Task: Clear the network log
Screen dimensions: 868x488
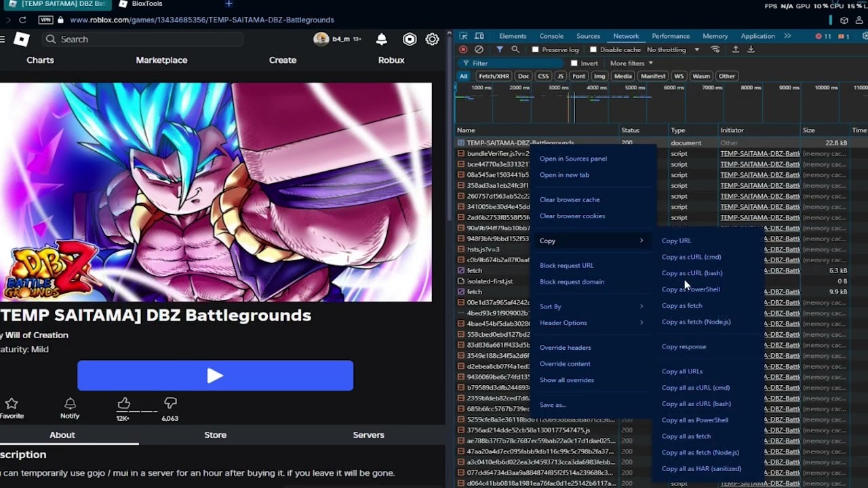Action: pos(479,49)
